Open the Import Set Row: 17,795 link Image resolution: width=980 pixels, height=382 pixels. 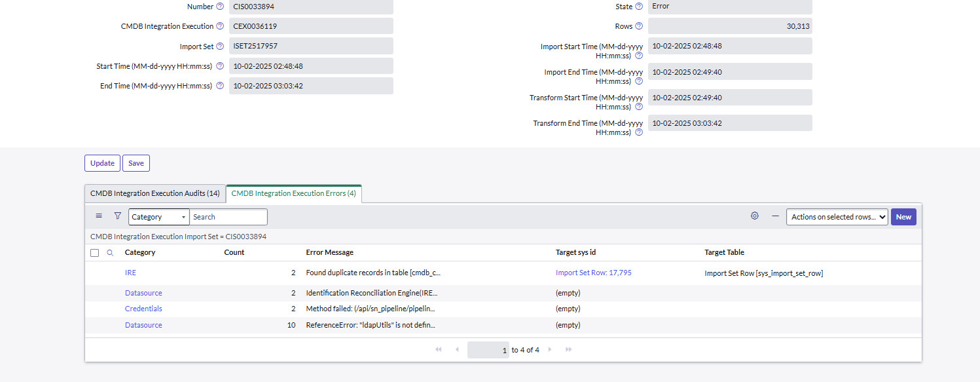pos(593,273)
